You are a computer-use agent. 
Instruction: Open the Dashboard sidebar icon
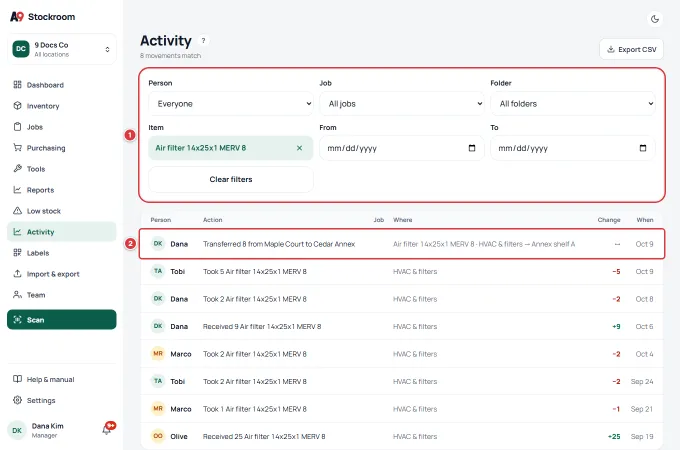[17, 85]
